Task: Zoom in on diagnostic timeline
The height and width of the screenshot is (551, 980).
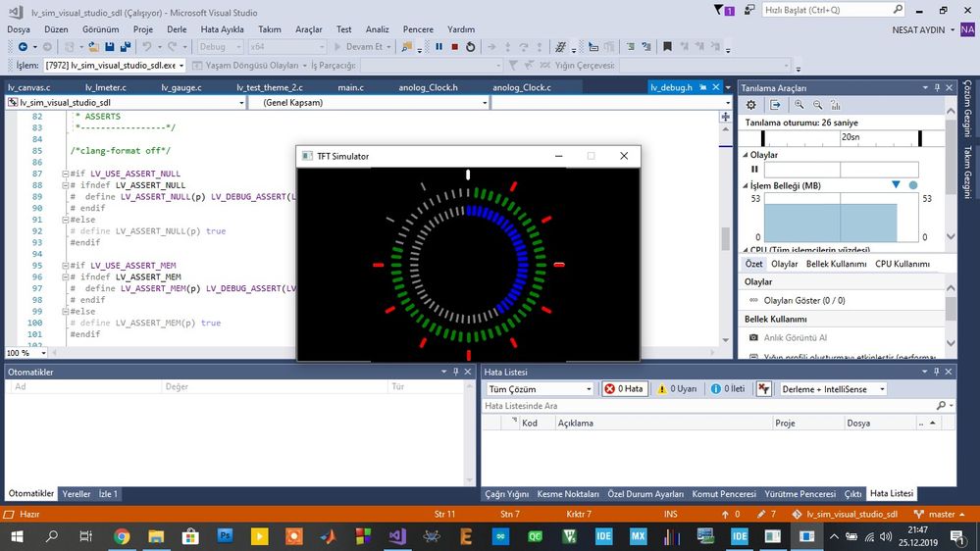Action: pyautogui.click(x=799, y=105)
